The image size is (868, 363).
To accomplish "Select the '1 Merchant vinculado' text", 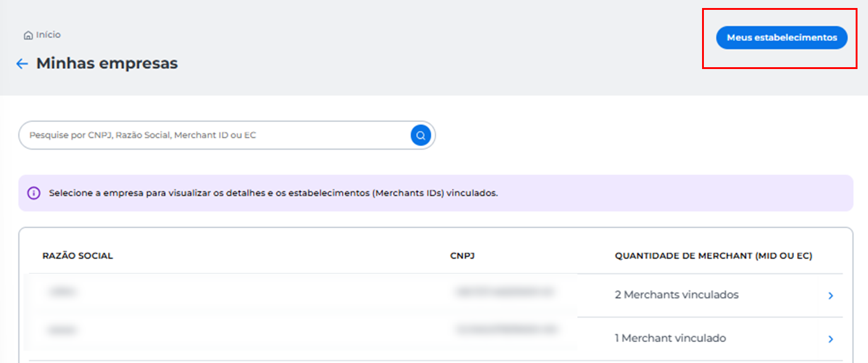I will click(x=671, y=338).
